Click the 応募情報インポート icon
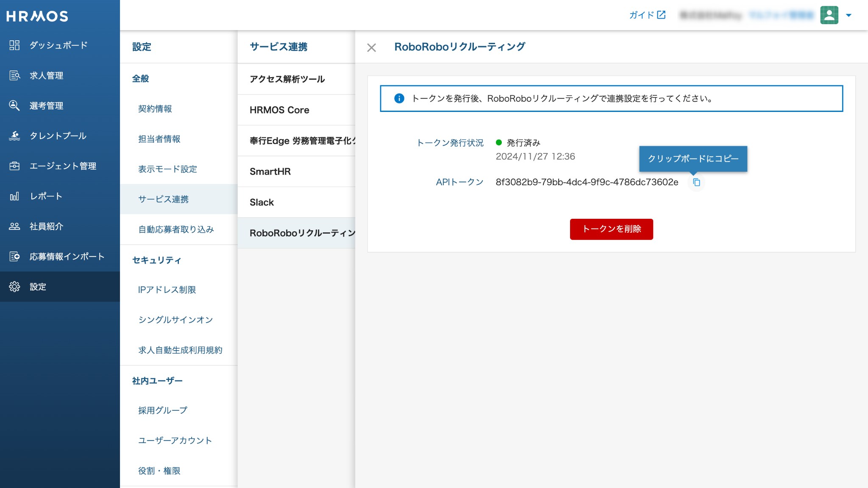This screenshot has height=488, width=868. (x=14, y=256)
